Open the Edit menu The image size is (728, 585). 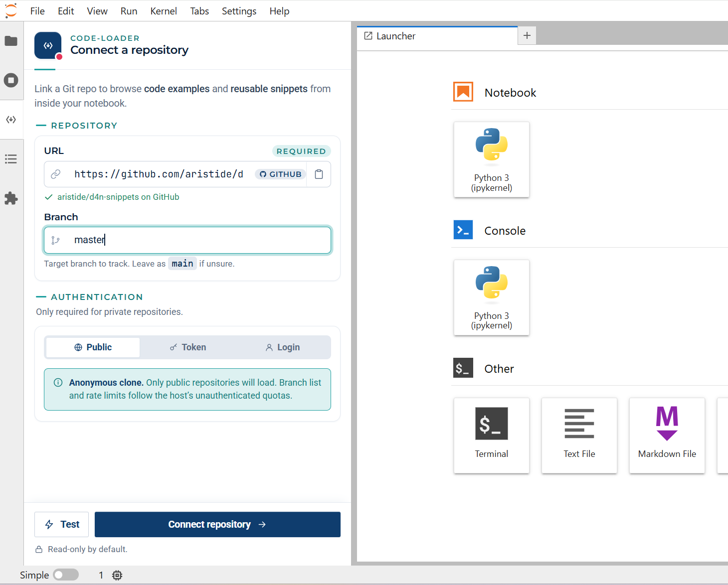(66, 11)
